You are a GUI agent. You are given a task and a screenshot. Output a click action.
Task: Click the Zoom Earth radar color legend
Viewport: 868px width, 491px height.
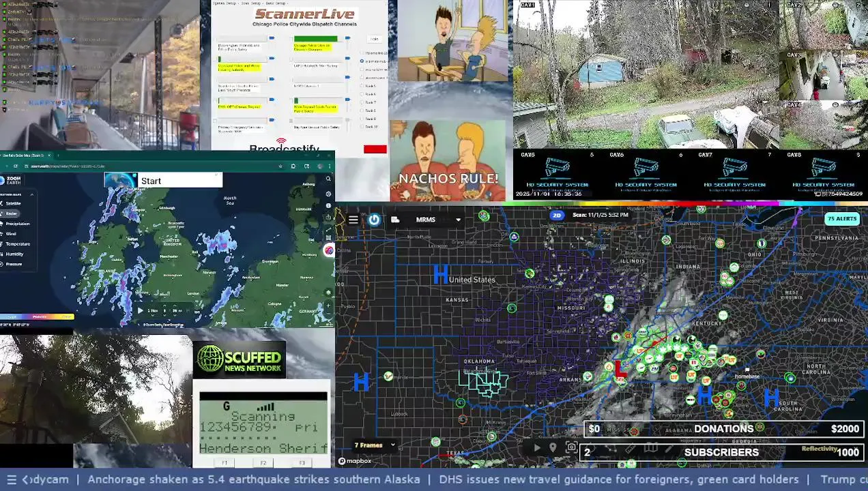pyautogui.click(x=37, y=316)
